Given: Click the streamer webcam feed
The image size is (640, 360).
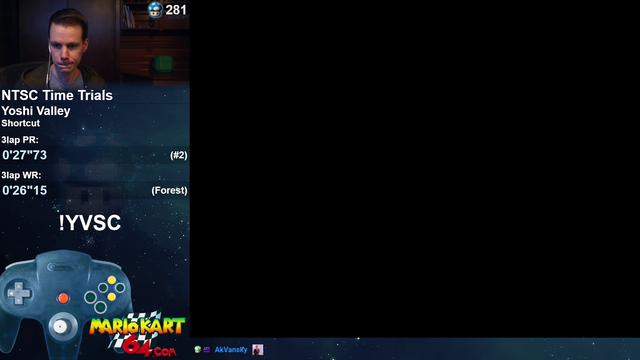Looking at the screenshot, I should pyautogui.click(x=95, y=43).
